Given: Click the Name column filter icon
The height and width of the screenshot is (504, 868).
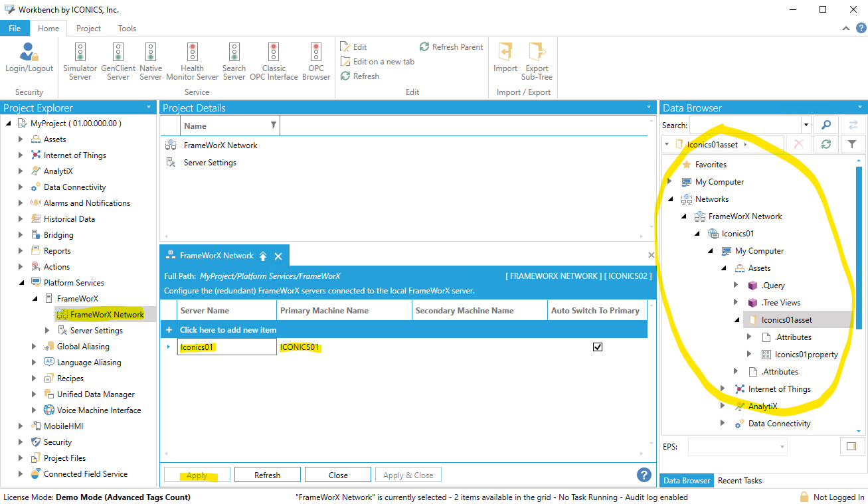Looking at the screenshot, I should point(273,125).
